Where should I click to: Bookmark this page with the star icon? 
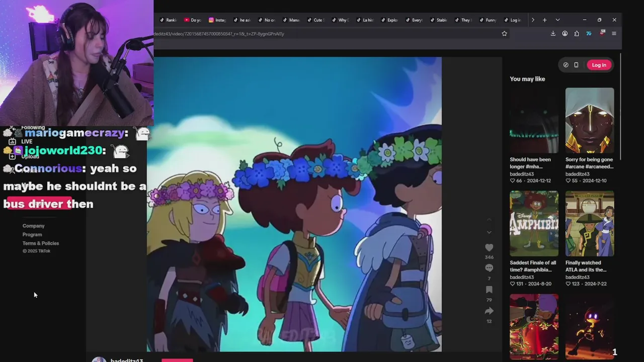504,34
